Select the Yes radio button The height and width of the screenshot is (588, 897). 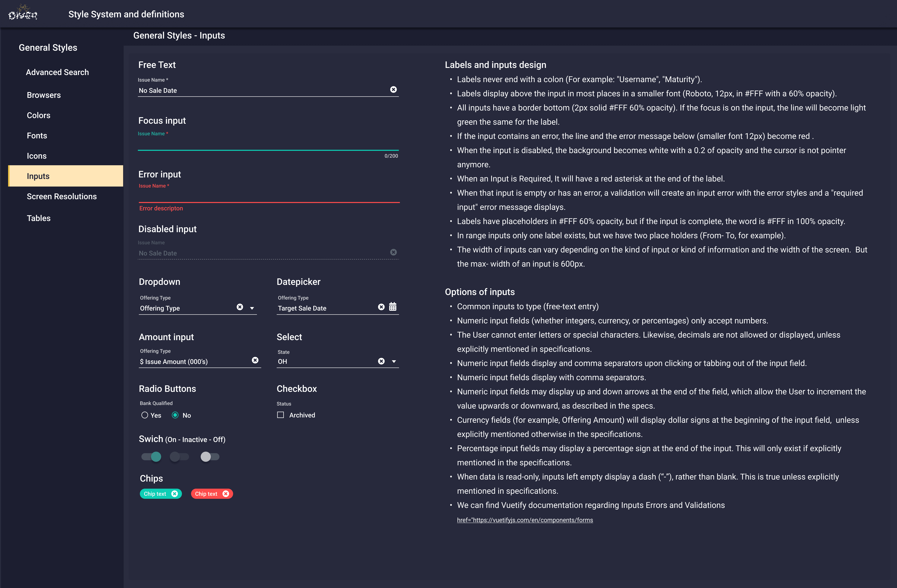(145, 415)
